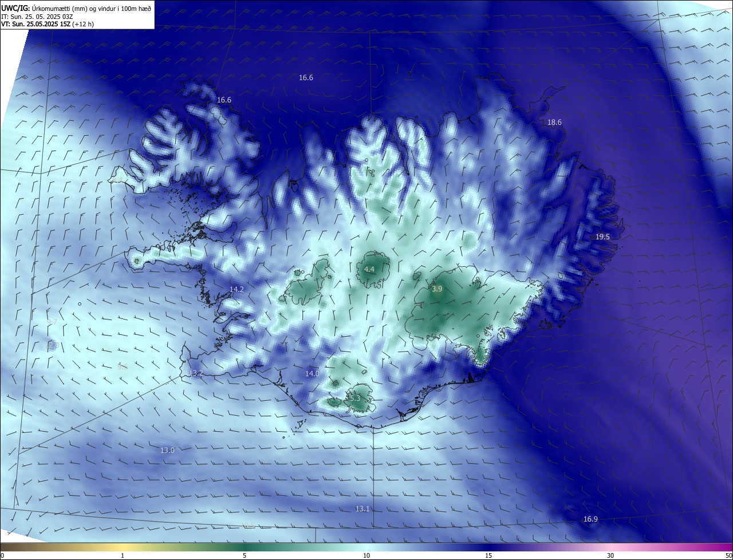Click the faint 12.0 value in the west sea
The height and width of the screenshot is (560, 733).
[x=53, y=345]
